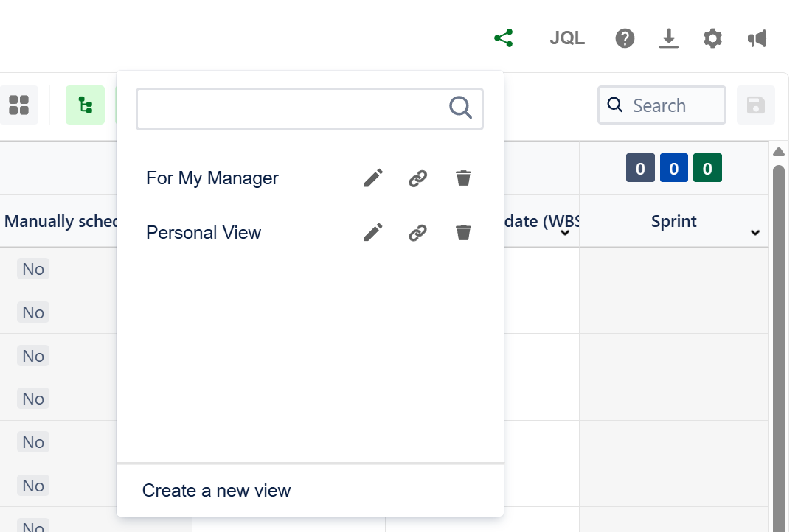This screenshot has height=532, width=798.
Task: Click the announcements megaphone icon
Action: (x=757, y=38)
